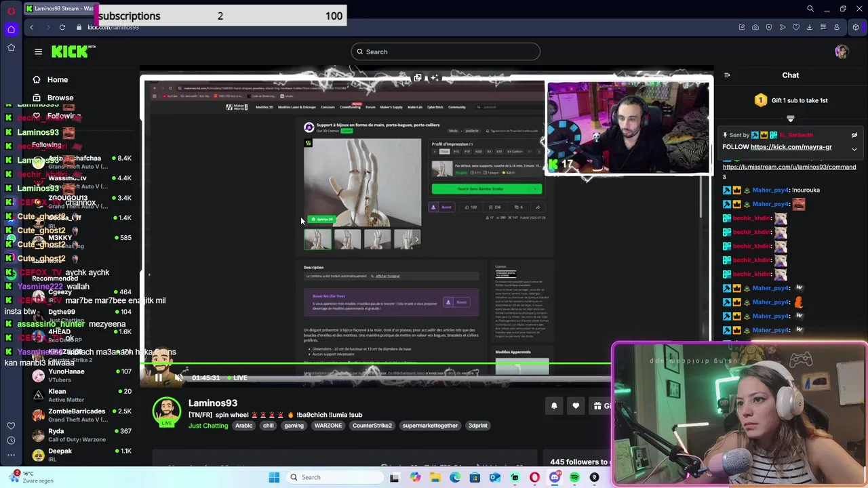Hide the pinned chat message
The width and height of the screenshot is (868, 488).
point(854,135)
